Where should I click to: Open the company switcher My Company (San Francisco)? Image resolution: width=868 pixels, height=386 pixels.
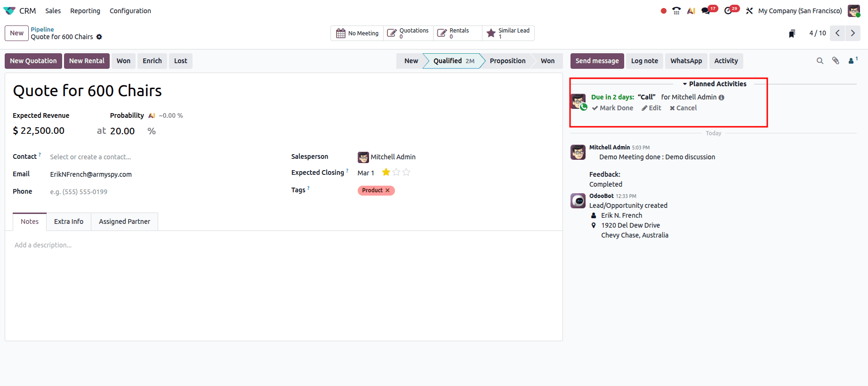pyautogui.click(x=800, y=11)
